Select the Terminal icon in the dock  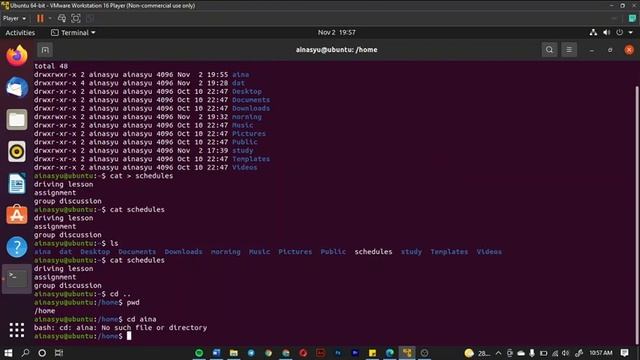[x=17, y=279]
